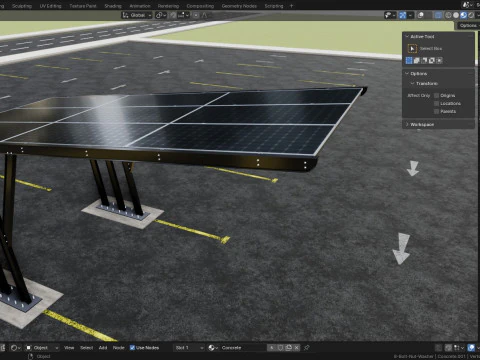The width and height of the screenshot is (480, 360).
Task: Toggle the viewport overlays icon
Action: tap(421, 15)
